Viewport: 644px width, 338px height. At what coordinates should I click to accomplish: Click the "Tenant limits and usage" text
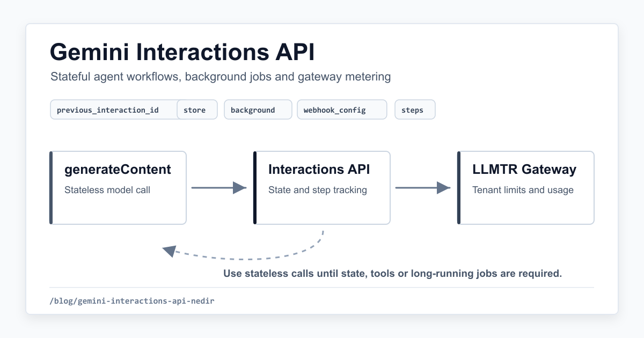coord(523,190)
